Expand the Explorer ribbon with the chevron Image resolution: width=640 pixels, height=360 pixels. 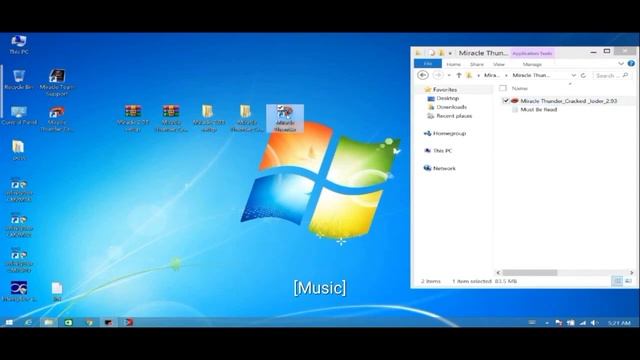(x=621, y=64)
